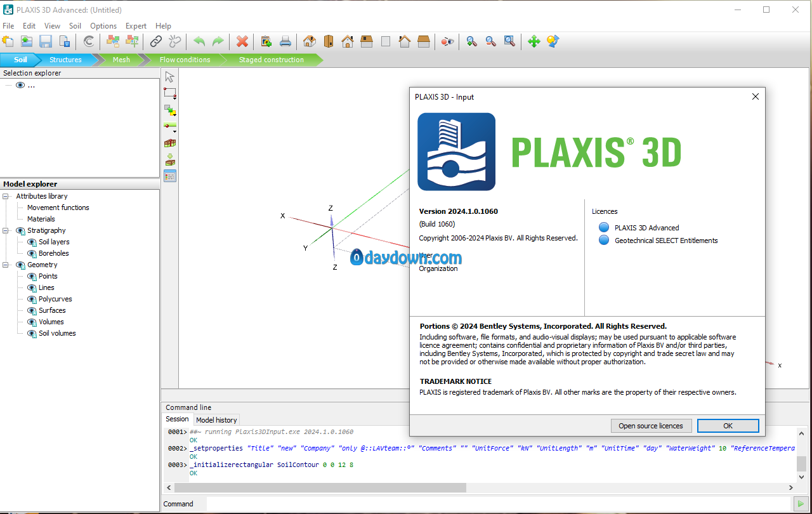
Task: Open the File menu
Action: pos(8,26)
